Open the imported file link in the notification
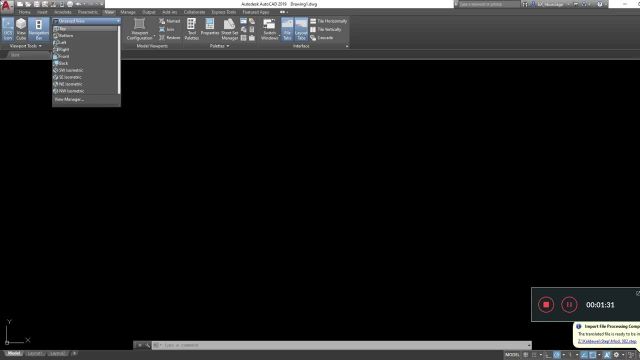This screenshot has width=640, height=360. click(607, 341)
